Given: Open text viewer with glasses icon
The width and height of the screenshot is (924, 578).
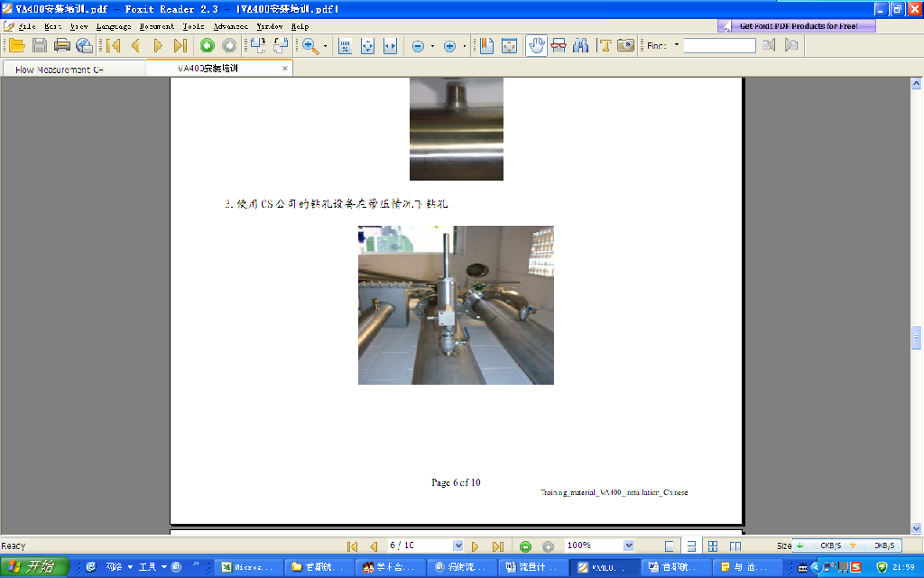Looking at the screenshot, I should pyautogui.click(x=559, y=45).
